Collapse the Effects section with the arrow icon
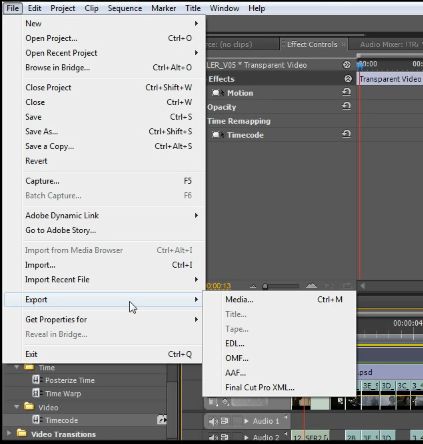Image resolution: width=423 pixels, height=444 pixels. [x=348, y=79]
